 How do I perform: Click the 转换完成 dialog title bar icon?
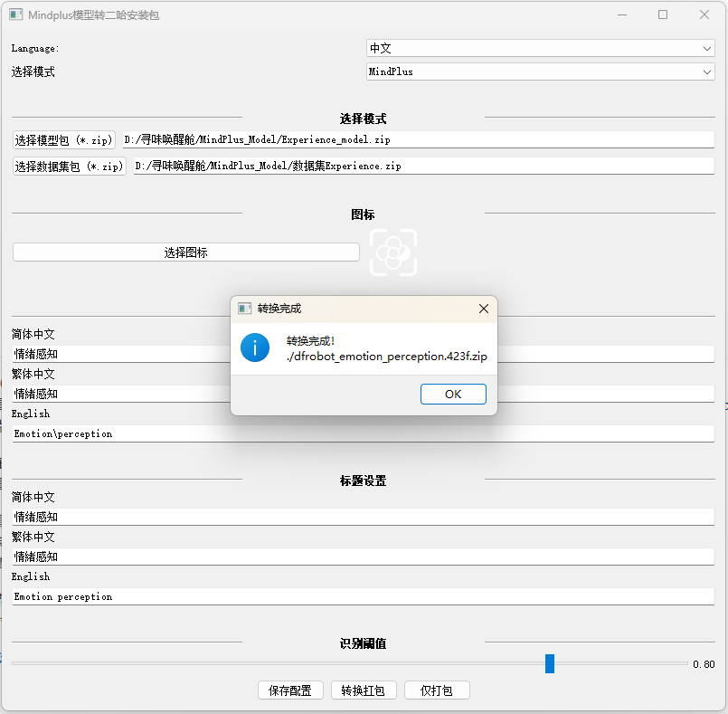tap(243, 309)
